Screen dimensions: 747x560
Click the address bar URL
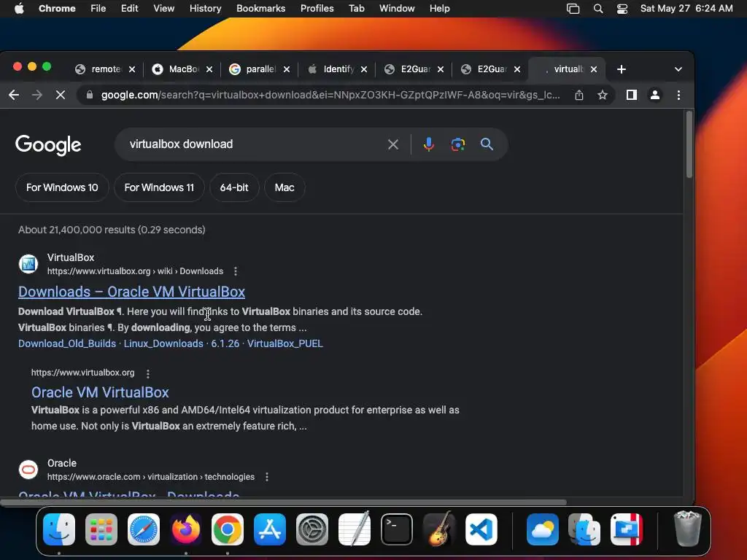[x=330, y=96]
